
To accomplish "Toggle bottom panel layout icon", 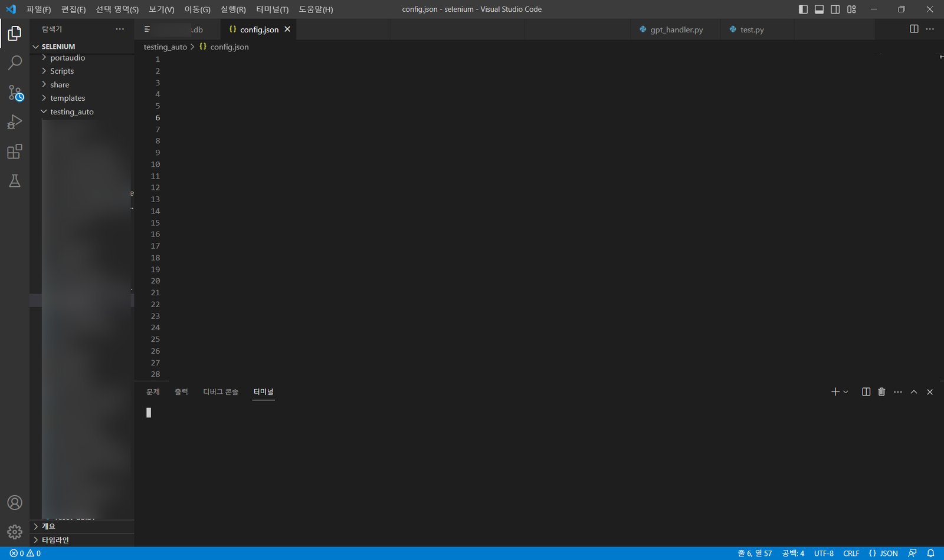I will (x=820, y=9).
